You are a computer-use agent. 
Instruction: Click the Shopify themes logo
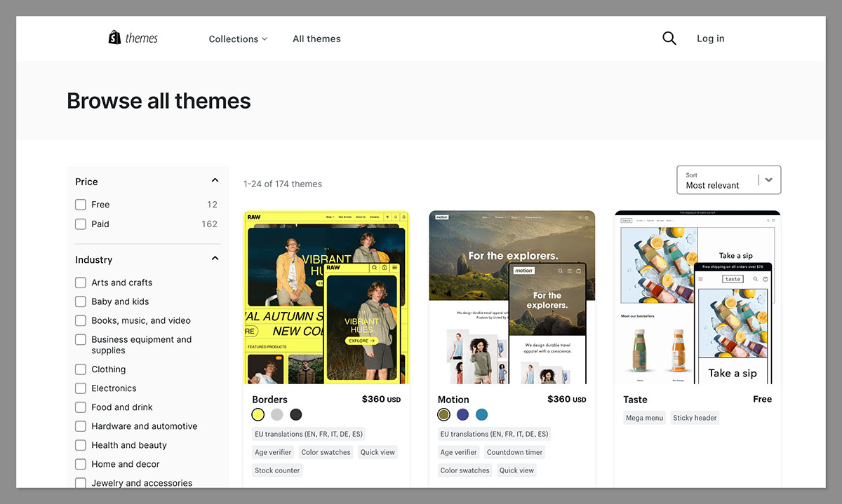[x=133, y=37]
